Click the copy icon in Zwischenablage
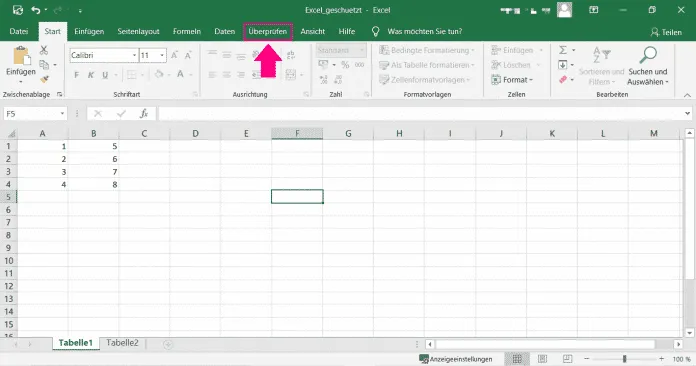Viewport: 696px width, 366px height. [44, 65]
